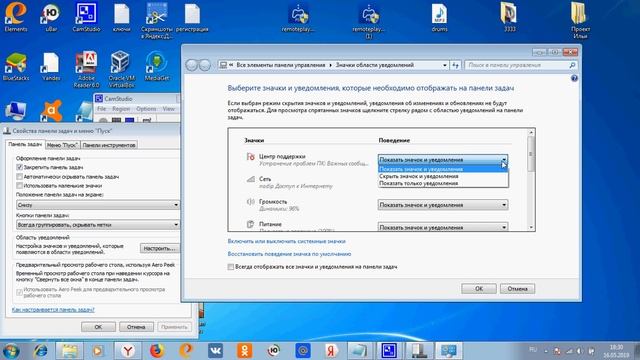The width and height of the screenshot is (640, 360).
Task: Open Включить или выключить системные значки link
Action: click(x=287, y=241)
